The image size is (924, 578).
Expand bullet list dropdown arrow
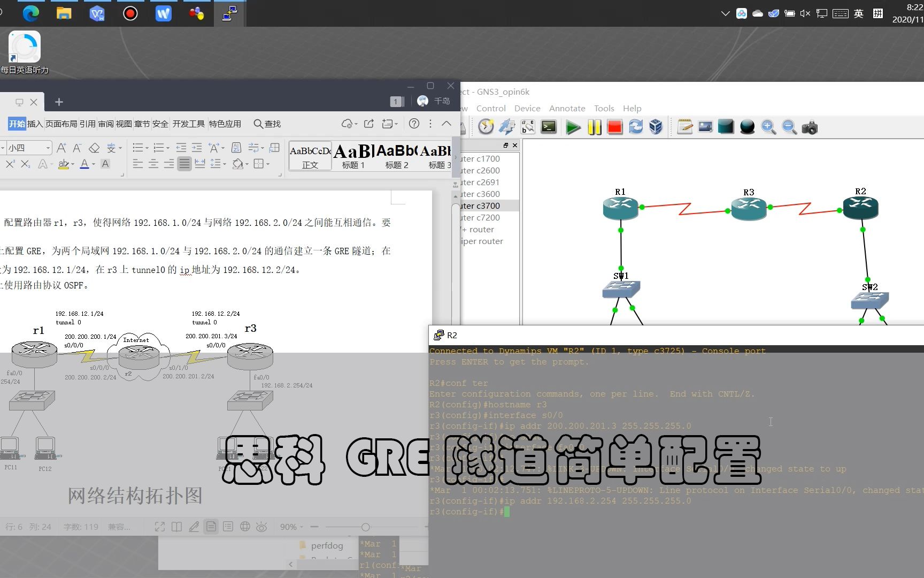148,148
